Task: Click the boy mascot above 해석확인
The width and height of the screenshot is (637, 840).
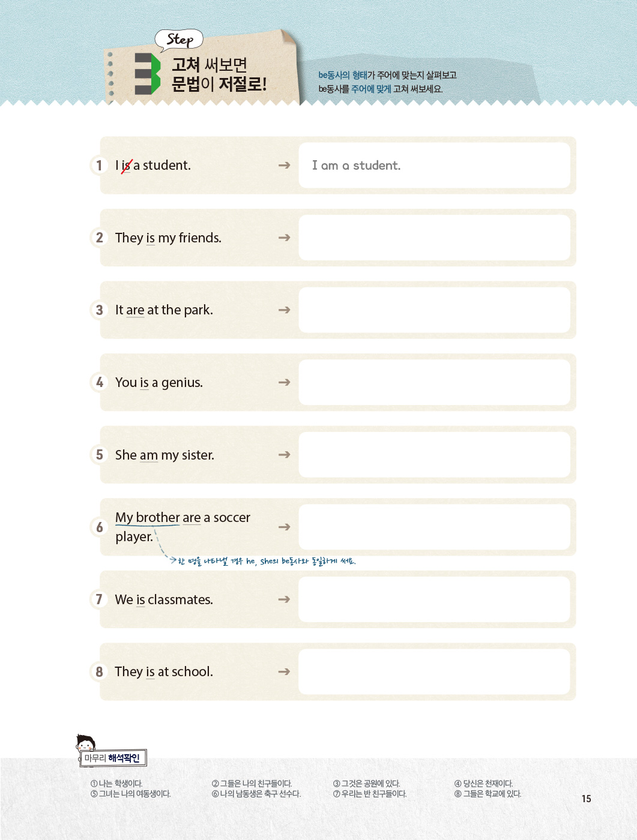Action: tap(85, 743)
